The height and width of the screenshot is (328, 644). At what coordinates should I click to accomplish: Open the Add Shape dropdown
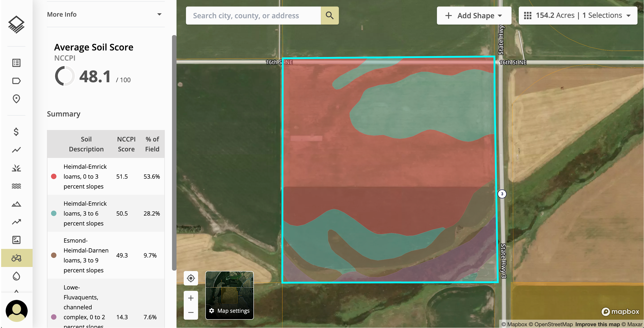pyautogui.click(x=474, y=16)
